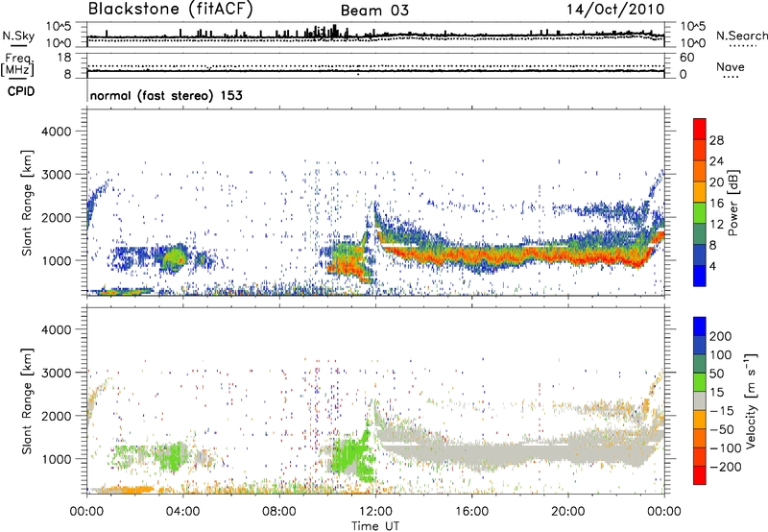Click the '04:00' time axis tick label
The height and width of the screenshot is (532, 768).
[x=182, y=512]
